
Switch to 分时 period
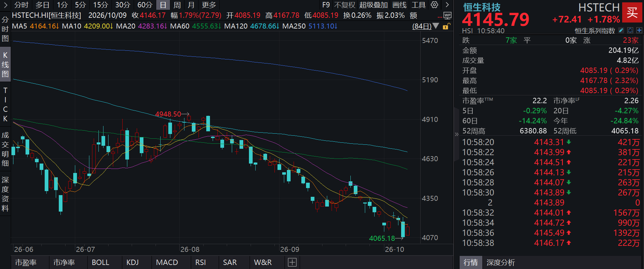tap(22, 5)
